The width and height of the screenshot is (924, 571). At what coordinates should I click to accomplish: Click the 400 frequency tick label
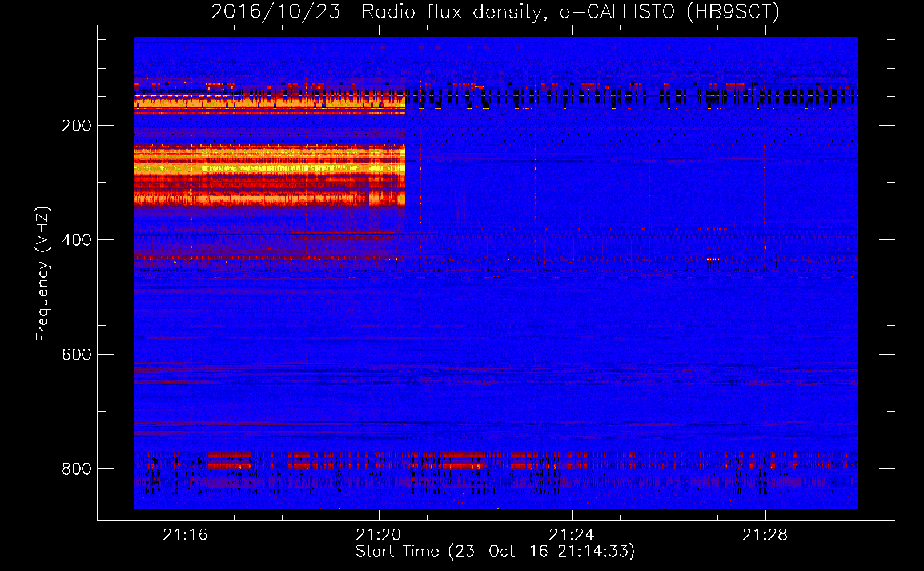click(x=77, y=240)
